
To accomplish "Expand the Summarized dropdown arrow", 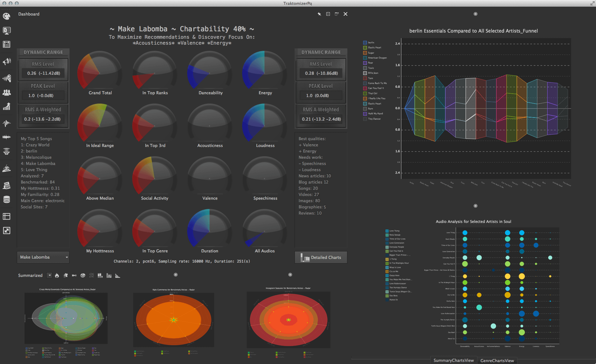I will pyautogui.click(x=49, y=275).
